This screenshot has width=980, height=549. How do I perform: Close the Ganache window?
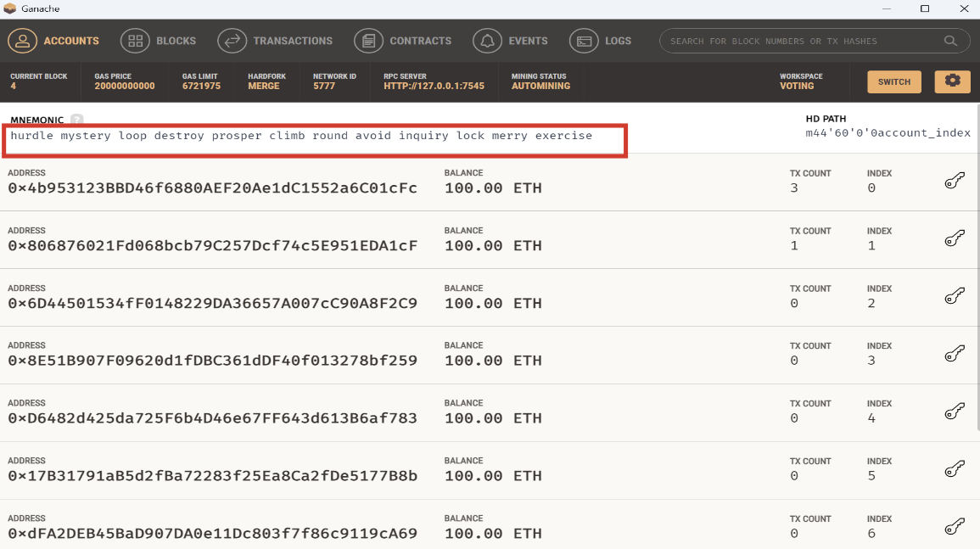(x=964, y=8)
